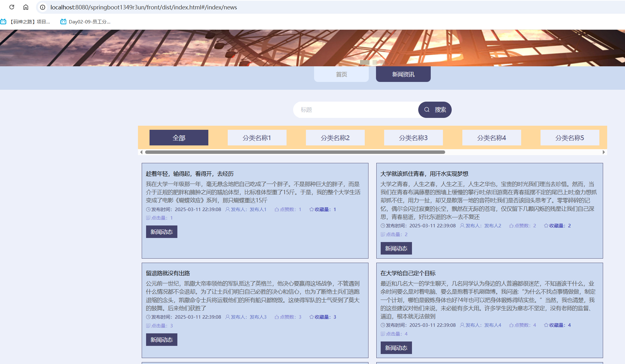625x364 pixels.
Task: Click star favorite icon on 发布人2 card
Action: (x=546, y=226)
